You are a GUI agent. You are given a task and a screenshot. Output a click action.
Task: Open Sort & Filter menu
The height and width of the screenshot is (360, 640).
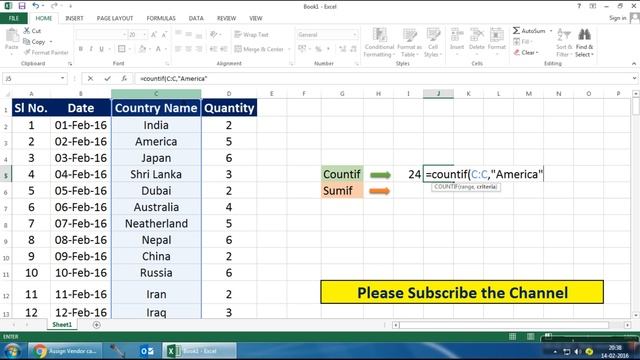click(564, 42)
